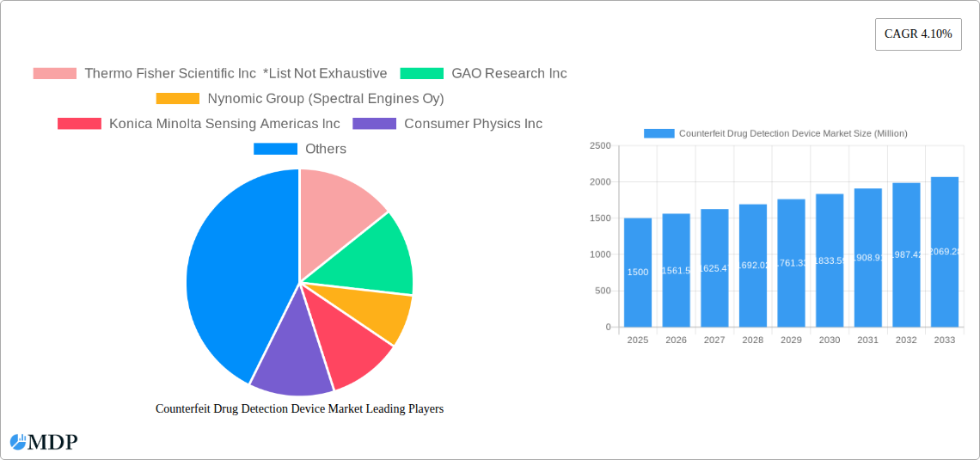Click 'Consumer Physics Inc' legend label
The image size is (980, 460).
click(473, 124)
